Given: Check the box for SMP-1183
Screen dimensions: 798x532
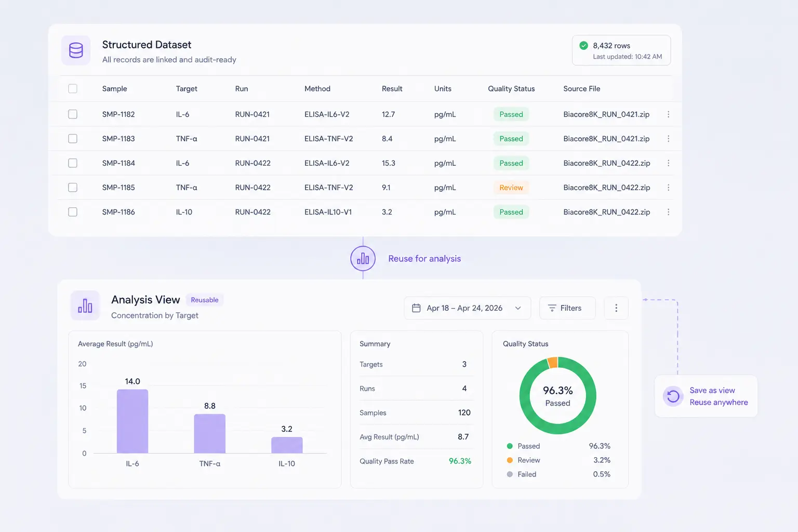Looking at the screenshot, I should click(x=73, y=139).
